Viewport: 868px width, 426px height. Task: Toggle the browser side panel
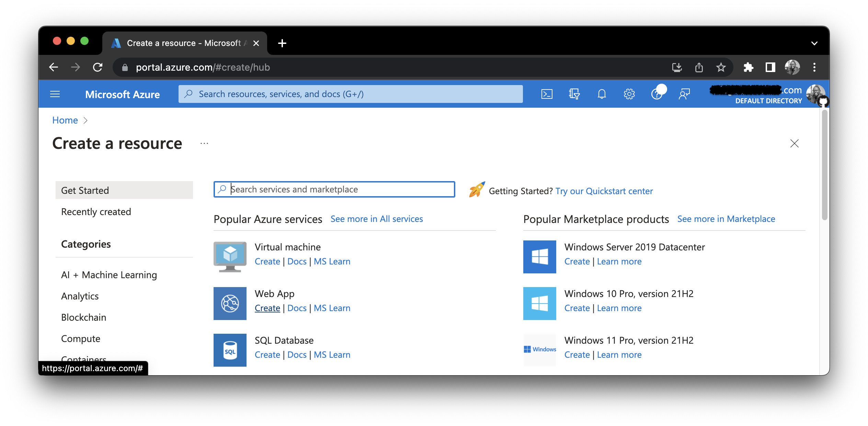point(770,67)
